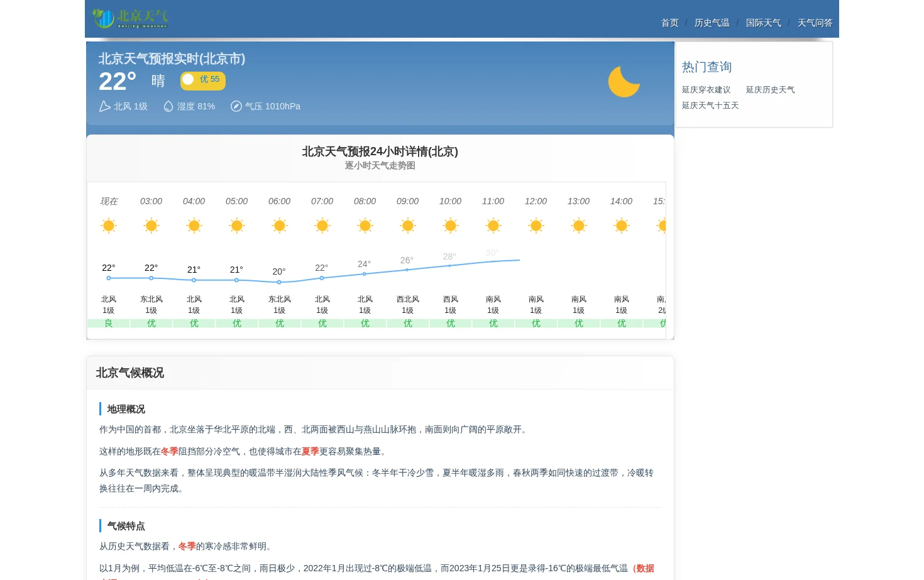Click the sun icon under 07:00

coord(322,226)
